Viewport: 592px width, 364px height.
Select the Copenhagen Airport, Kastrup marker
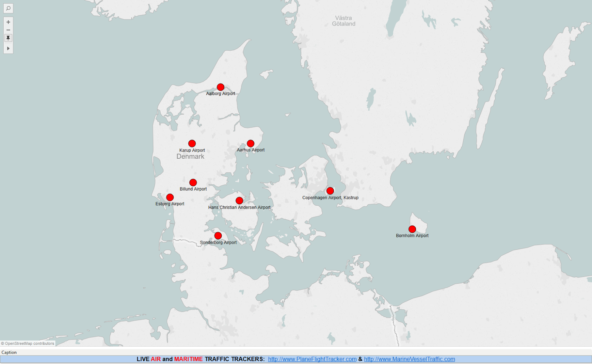click(330, 191)
